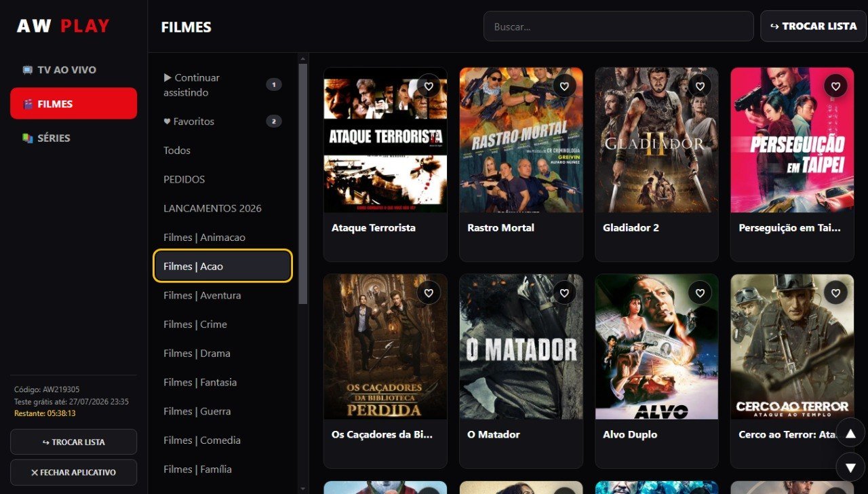Click the top-right TROCAR LISTA button
868x494 pixels.
coord(813,26)
